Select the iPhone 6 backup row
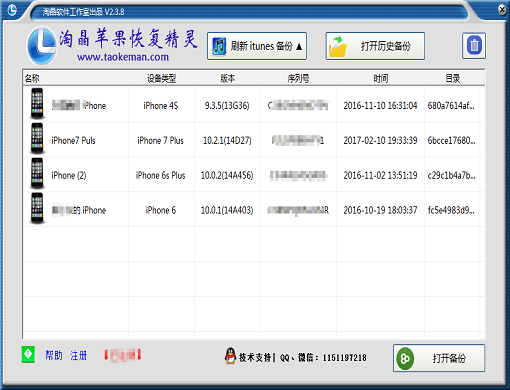The height and width of the screenshot is (390, 510). pos(254,210)
